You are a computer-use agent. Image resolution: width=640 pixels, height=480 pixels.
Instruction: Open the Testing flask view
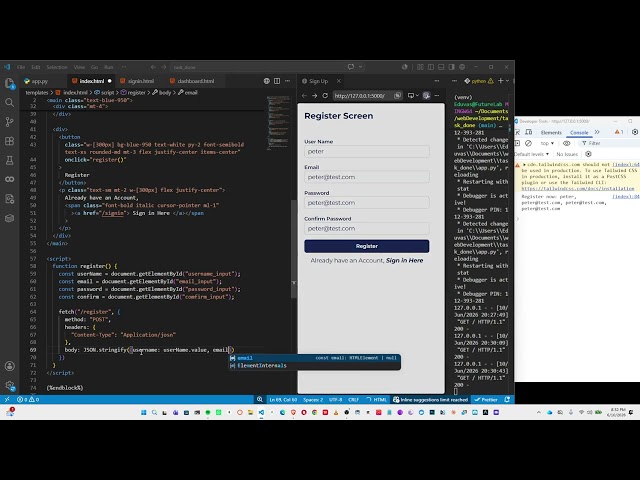tap(9, 160)
